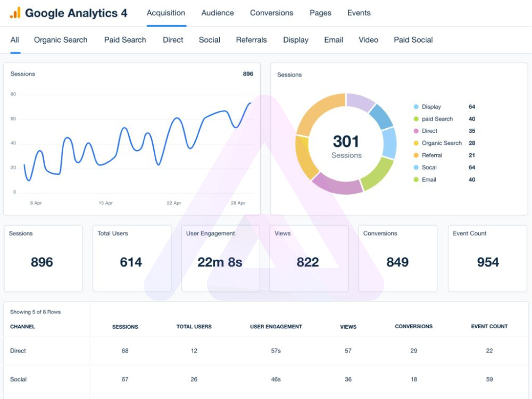Viewport: 532px width, 399px height.
Task: Click the Social row engagement 46s
Action: click(276, 379)
